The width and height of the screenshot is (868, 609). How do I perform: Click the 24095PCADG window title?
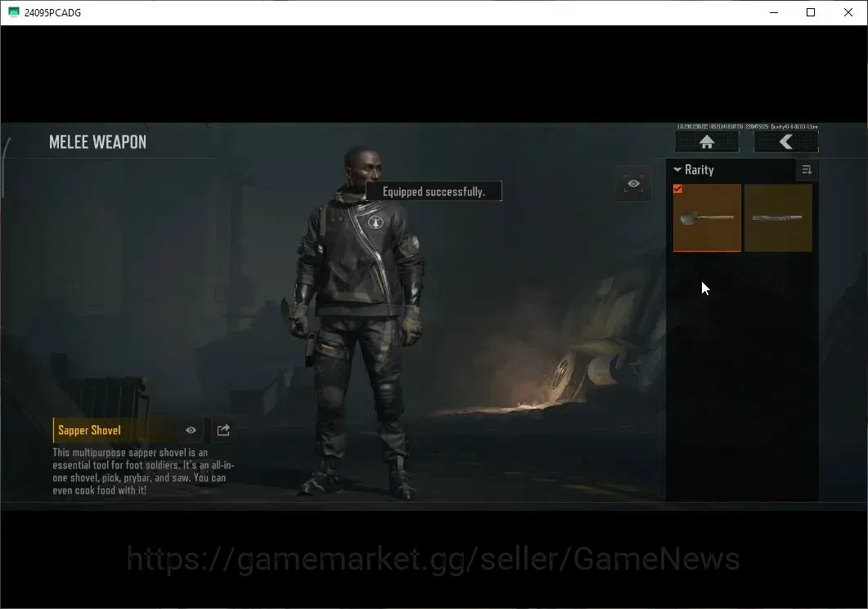coord(52,13)
